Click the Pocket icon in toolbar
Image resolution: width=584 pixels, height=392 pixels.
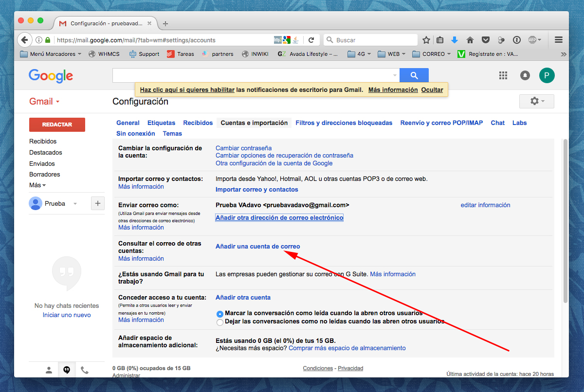(486, 40)
